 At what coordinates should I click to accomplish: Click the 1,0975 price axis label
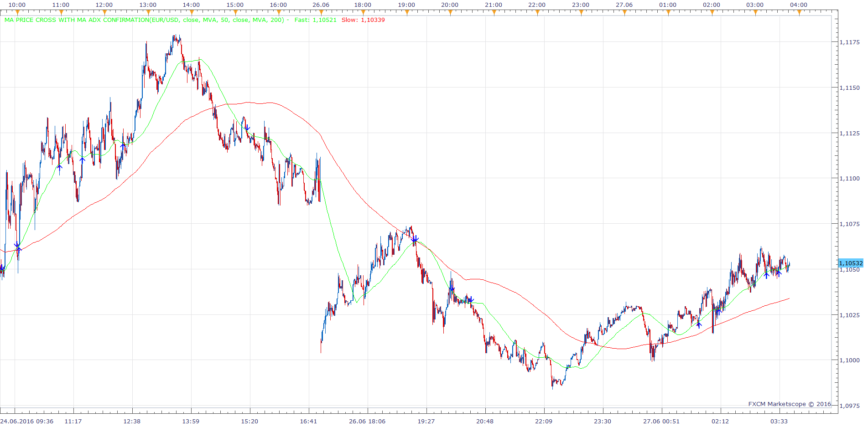(849, 406)
